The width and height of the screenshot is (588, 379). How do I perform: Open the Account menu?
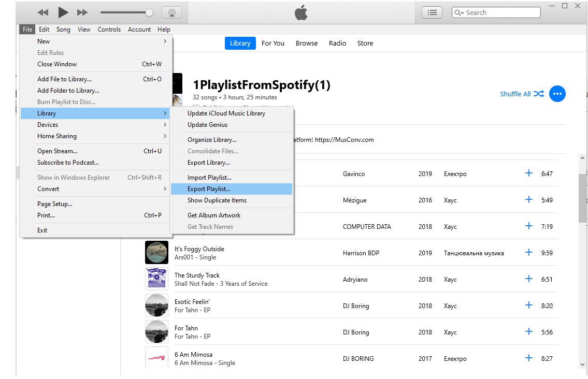point(139,29)
